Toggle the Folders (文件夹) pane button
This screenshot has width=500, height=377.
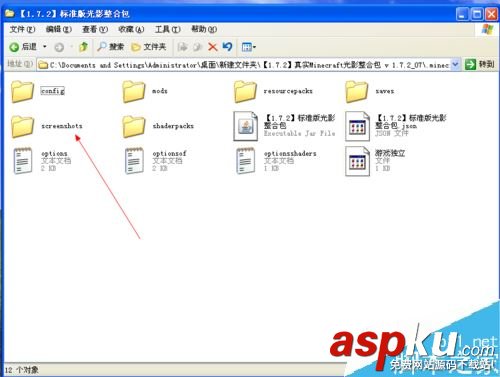(149, 47)
